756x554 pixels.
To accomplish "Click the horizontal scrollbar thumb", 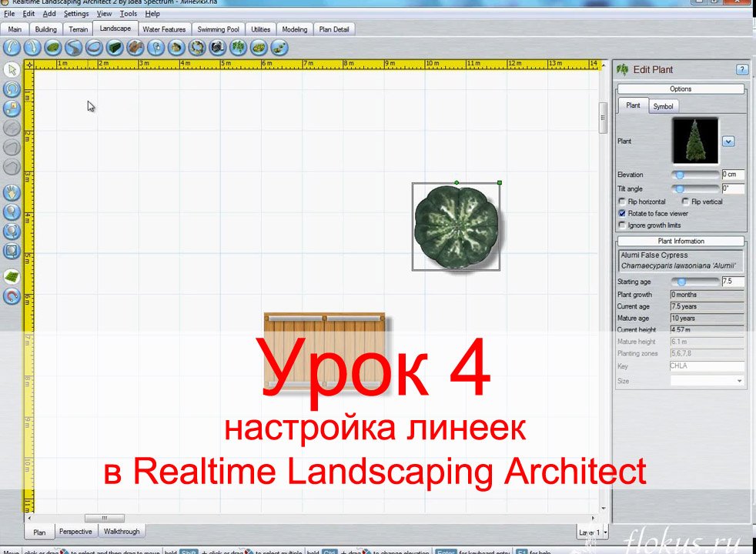I will coord(105,518).
